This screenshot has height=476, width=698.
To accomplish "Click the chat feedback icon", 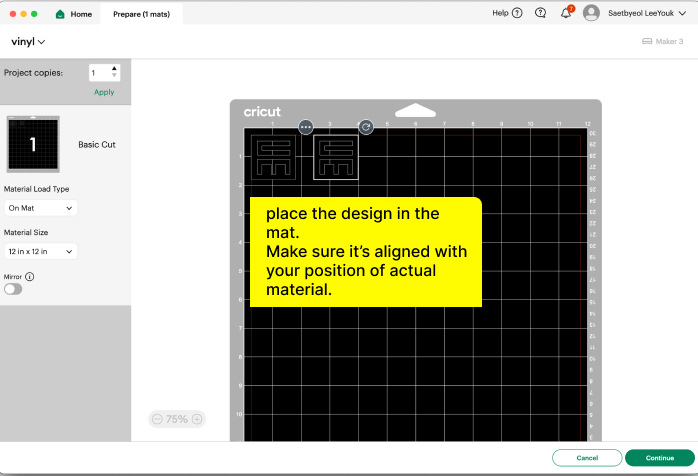I will tap(541, 13).
